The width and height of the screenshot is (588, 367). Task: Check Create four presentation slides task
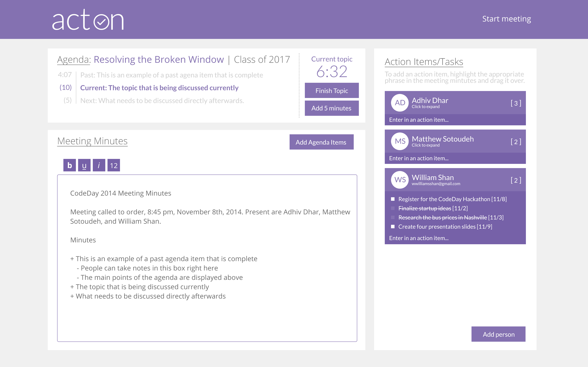[393, 226]
